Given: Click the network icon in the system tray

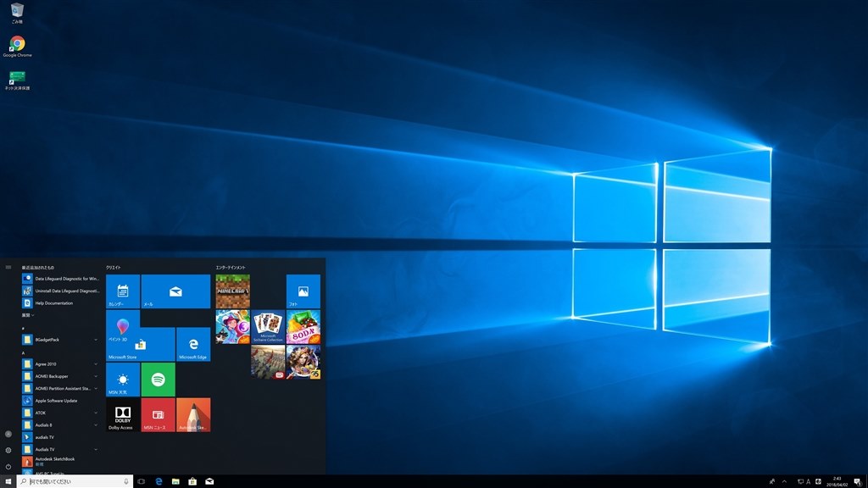Looking at the screenshot, I should click(x=800, y=481).
